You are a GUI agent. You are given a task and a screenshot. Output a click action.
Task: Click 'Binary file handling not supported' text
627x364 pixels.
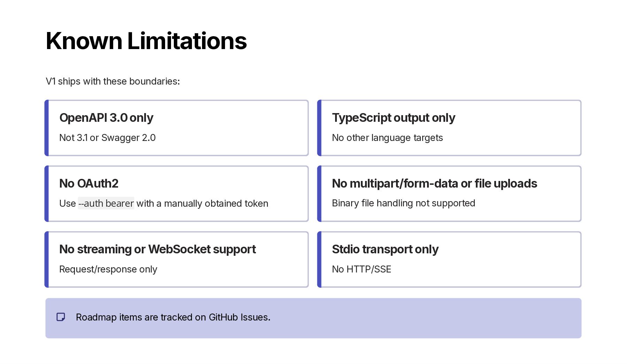[403, 203]
